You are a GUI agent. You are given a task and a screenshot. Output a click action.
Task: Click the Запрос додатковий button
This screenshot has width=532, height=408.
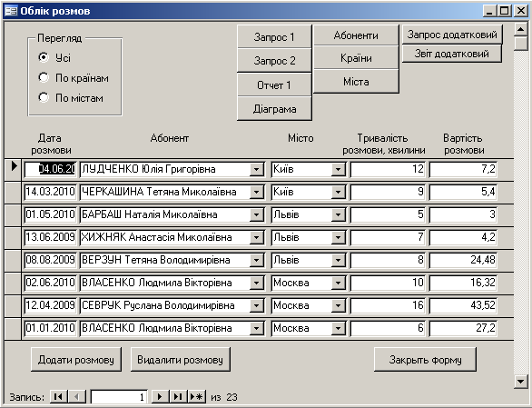click(x=452, y=35)
